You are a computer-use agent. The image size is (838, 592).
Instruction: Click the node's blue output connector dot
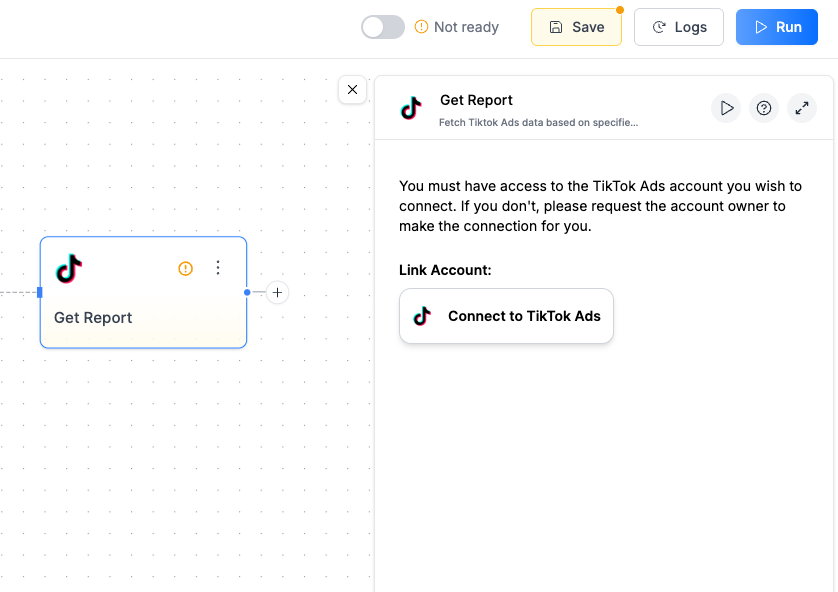[x=247, y=293]
